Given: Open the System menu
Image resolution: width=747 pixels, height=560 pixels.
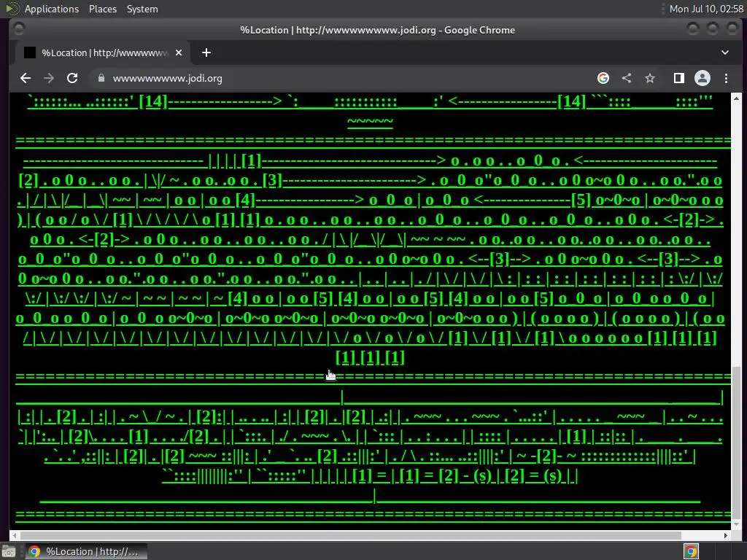Looking at the screenshot, I should click(x=142, y=9).
